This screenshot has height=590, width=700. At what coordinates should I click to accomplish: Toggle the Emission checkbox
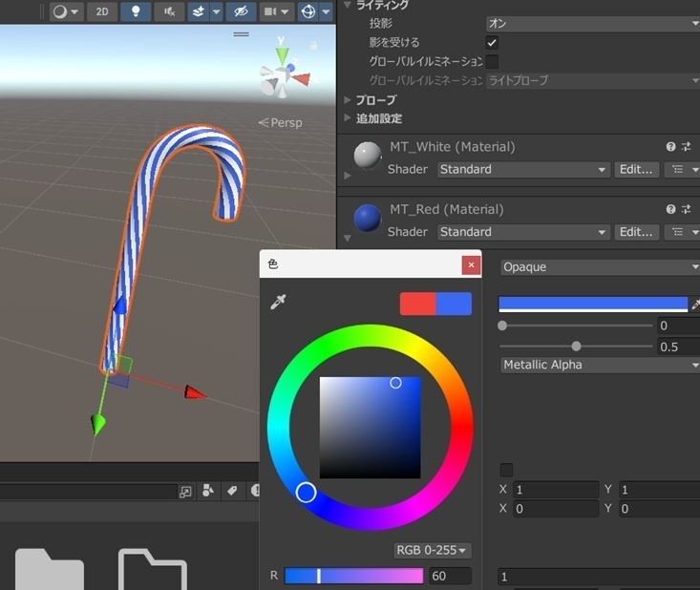[506, 470]
